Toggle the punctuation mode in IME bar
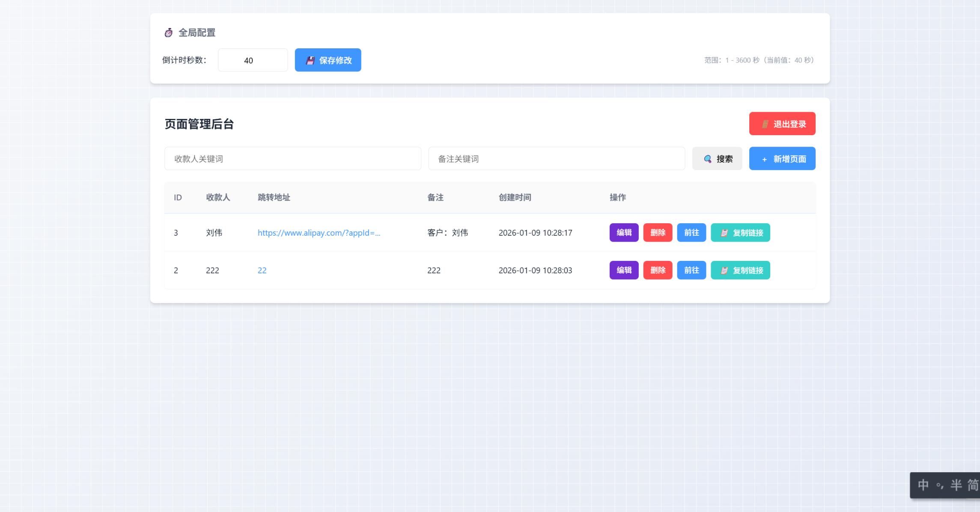980x512 pixels. tap(940, 486)
